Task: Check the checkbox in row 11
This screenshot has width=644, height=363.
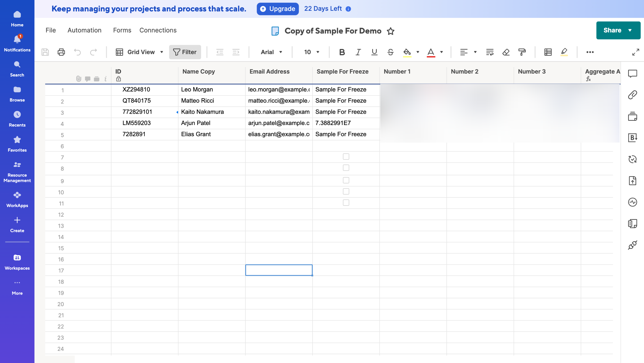Action: 346,203
